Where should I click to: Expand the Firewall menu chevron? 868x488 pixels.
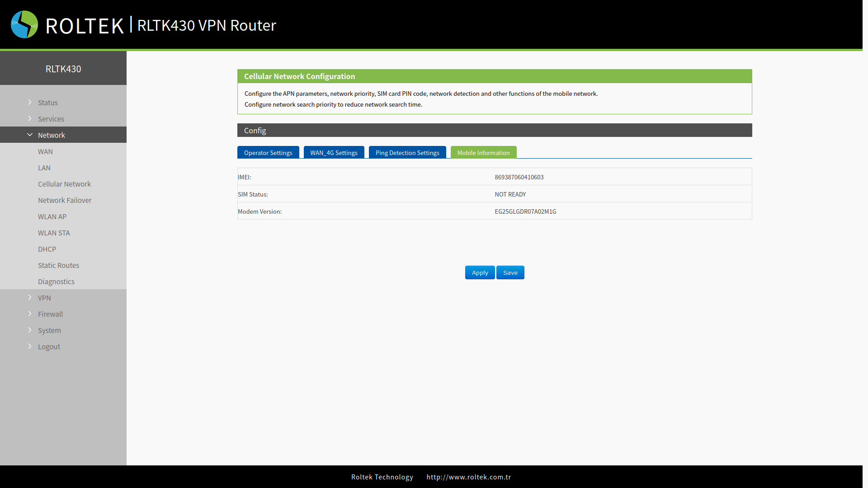tap(30, 314)
